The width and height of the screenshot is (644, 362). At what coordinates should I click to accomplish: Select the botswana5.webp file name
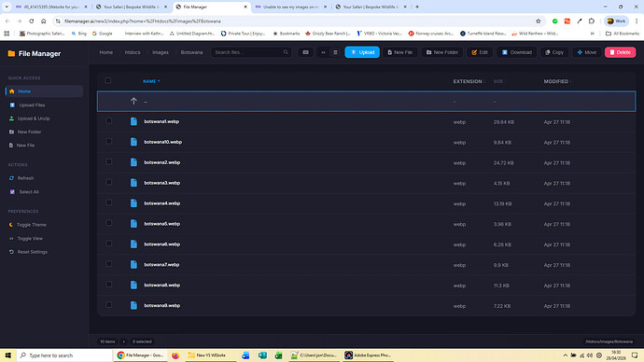(x=161, y=224)
